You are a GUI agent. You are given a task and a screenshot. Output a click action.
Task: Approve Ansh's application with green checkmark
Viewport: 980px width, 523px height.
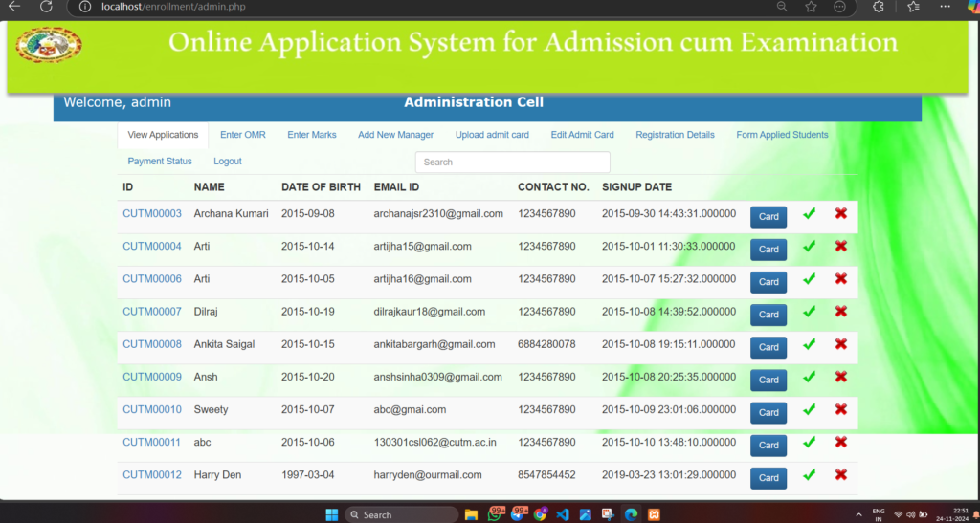pos(810,377)
